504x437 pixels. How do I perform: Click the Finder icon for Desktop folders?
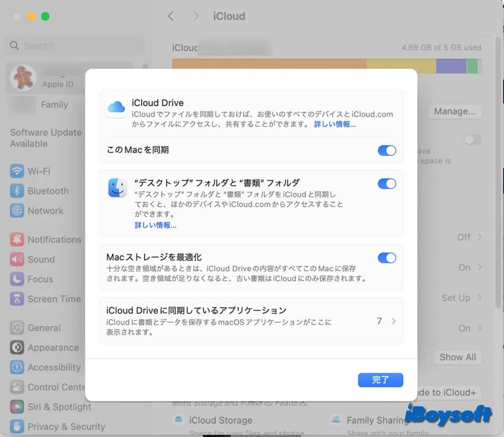click(117, 187)
